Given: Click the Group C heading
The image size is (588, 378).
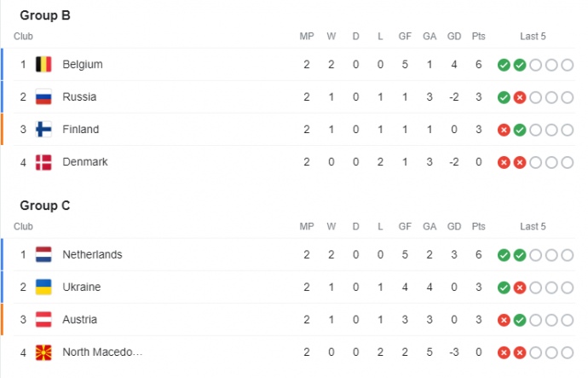Looking at the screenshot, I should pyautogui.click(x=44, y=206).
